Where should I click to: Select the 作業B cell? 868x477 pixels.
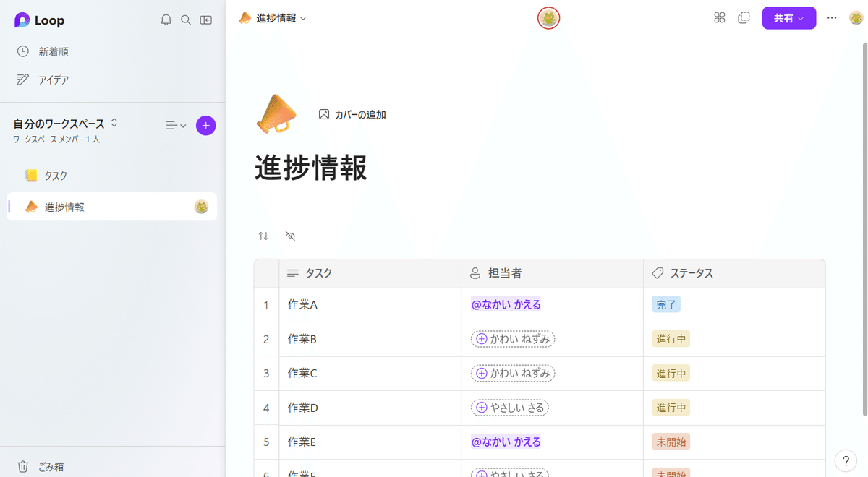click(x=370, y=339)
